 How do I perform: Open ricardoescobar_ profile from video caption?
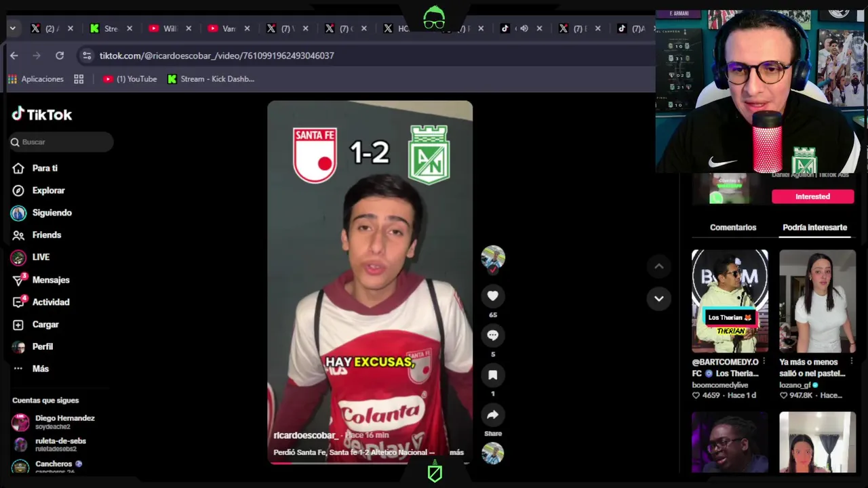click(x=306, y=435)
